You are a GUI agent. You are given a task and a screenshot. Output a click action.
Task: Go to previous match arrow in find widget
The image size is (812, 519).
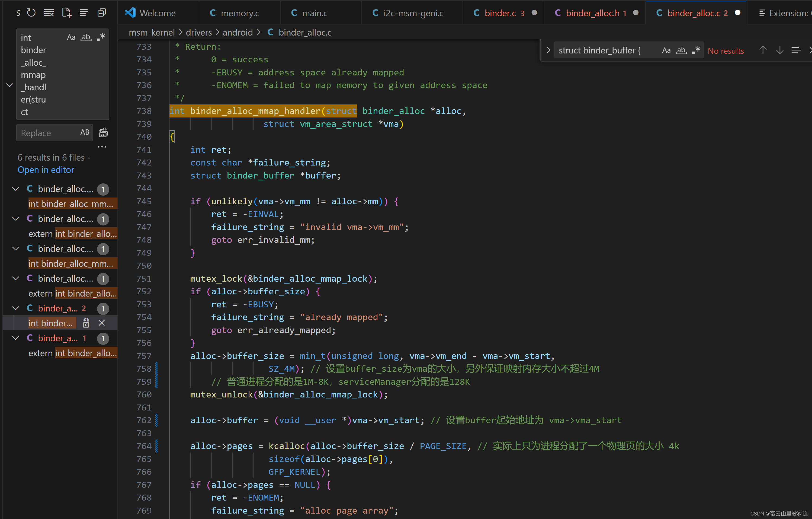(763, 50)
